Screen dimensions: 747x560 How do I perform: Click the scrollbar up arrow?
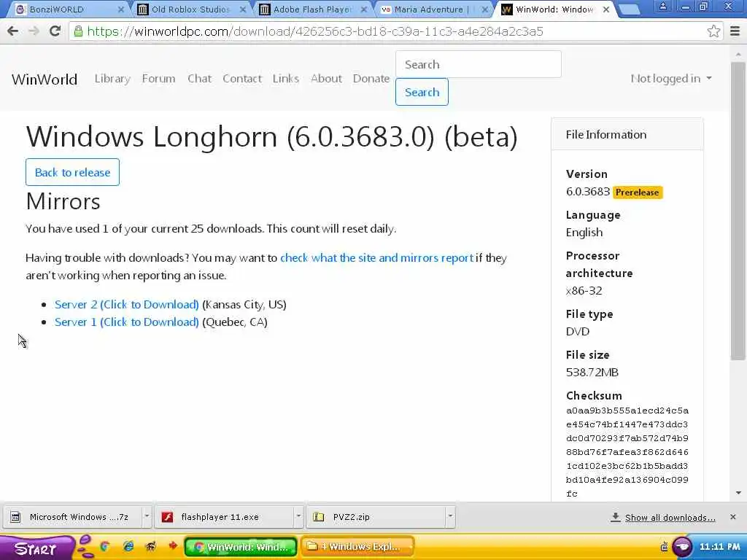pyautogui.click(x=738, y=54)
